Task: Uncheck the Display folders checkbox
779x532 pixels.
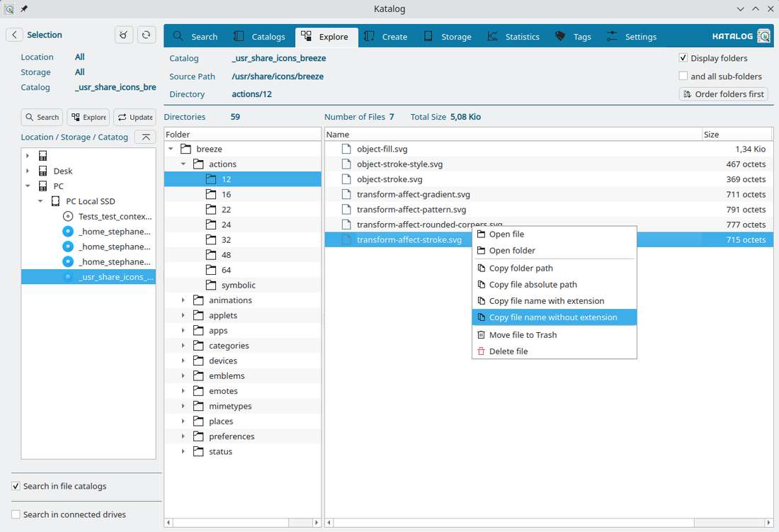Action: point(683,58)
